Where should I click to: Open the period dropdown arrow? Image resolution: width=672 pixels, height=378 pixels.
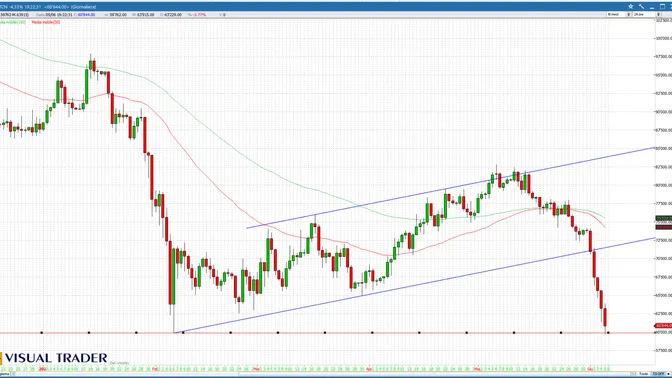point(629,15)
